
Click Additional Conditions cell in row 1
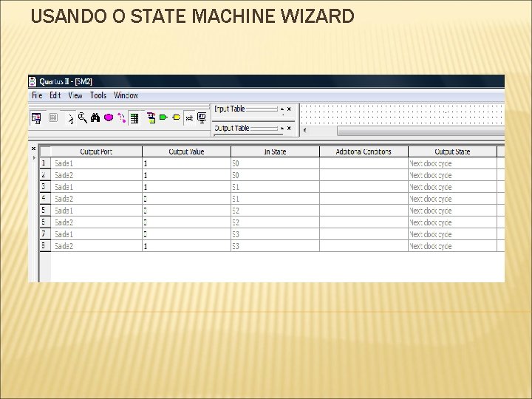[364, 163]
